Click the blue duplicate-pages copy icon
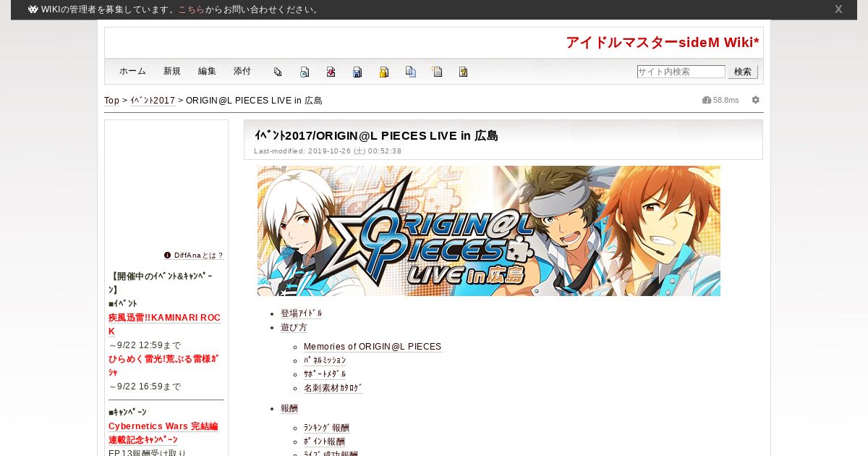Image resolution: width=868 pixels, height=456 pixels. 411,72
